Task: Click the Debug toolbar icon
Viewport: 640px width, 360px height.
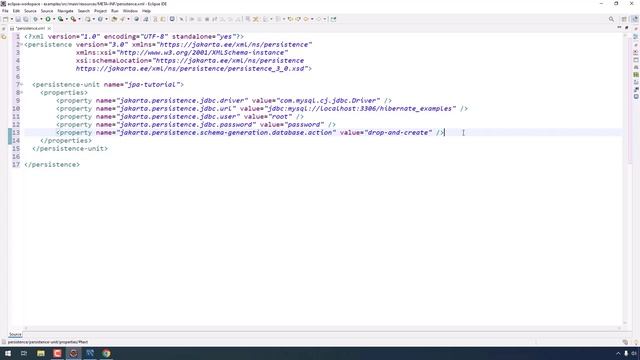Action: tap(35, 19)
